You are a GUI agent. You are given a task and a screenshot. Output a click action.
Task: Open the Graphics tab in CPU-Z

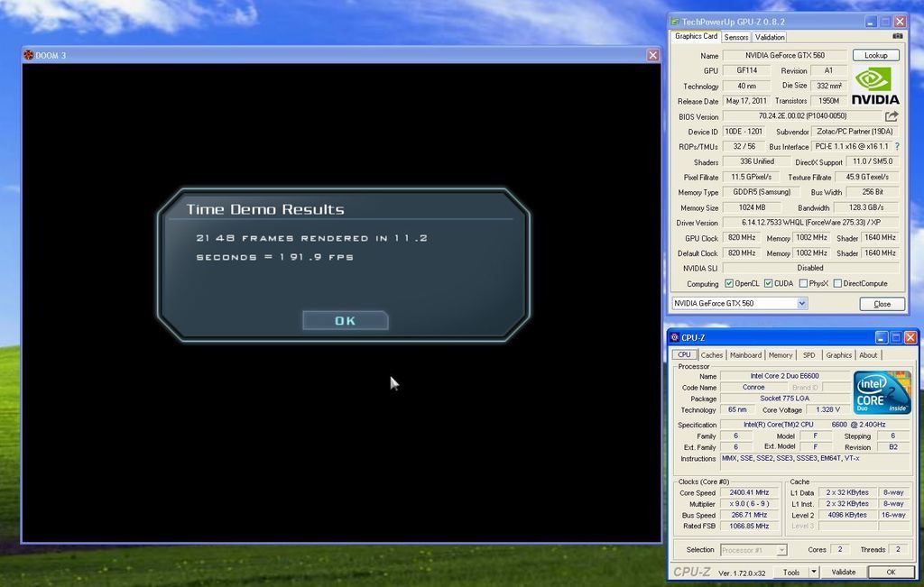(838, 355)
